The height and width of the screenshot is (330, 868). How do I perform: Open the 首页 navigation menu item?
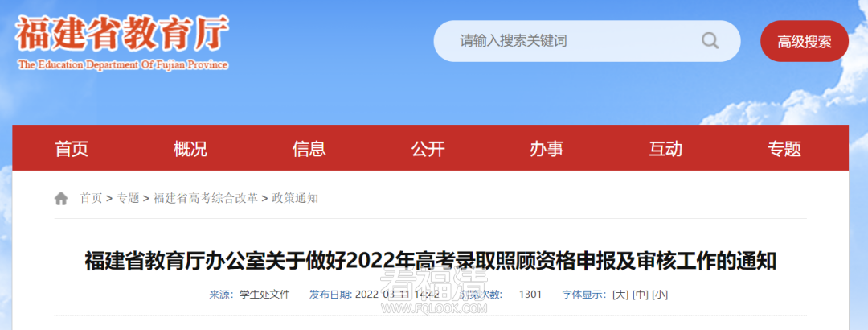[x=72, y=149]
